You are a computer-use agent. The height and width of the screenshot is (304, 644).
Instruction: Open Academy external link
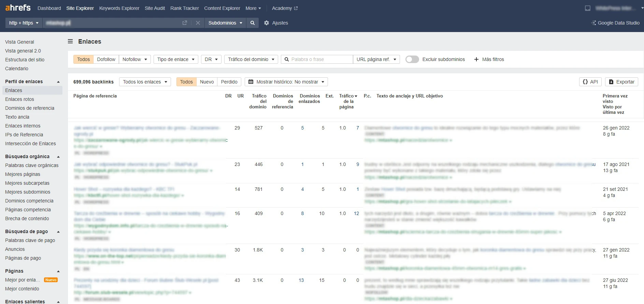pyautogui.click(x=285, y=8)
